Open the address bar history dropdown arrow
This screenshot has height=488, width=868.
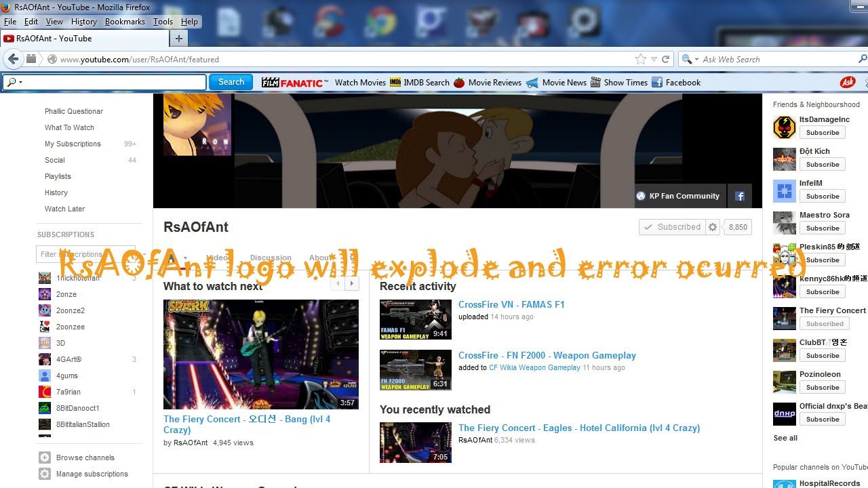(x=654, y=59)
